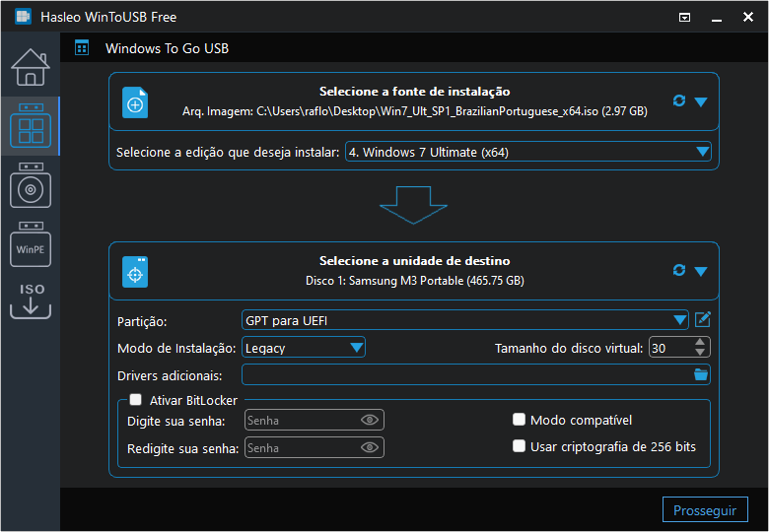Open the title bar options menu icon
The width and height of the screenshot is (769, 532).
pos(684,18)
